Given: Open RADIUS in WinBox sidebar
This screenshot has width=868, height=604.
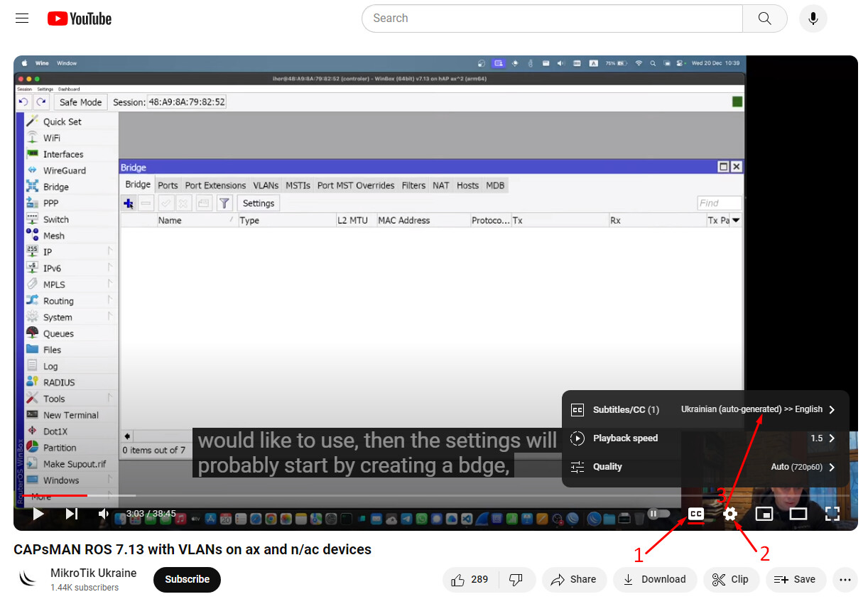Looking at the screenshot, I should [59, 382].
